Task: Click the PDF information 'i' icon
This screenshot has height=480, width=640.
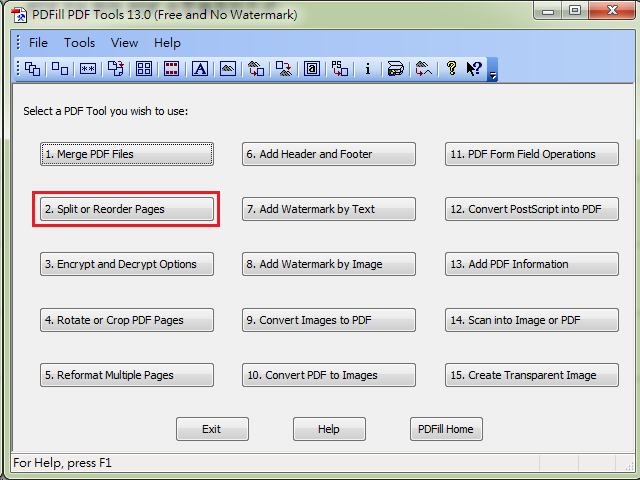Action: click(368, 69)
